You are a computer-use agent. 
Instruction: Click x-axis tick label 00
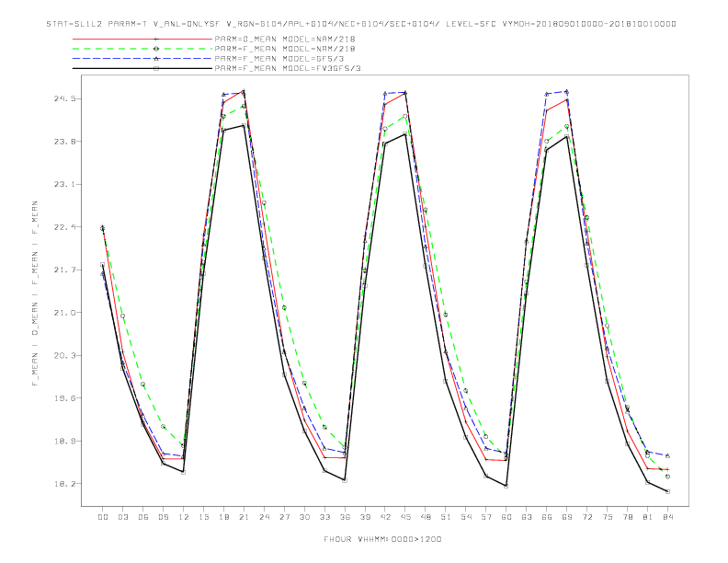tap(103, 517)
